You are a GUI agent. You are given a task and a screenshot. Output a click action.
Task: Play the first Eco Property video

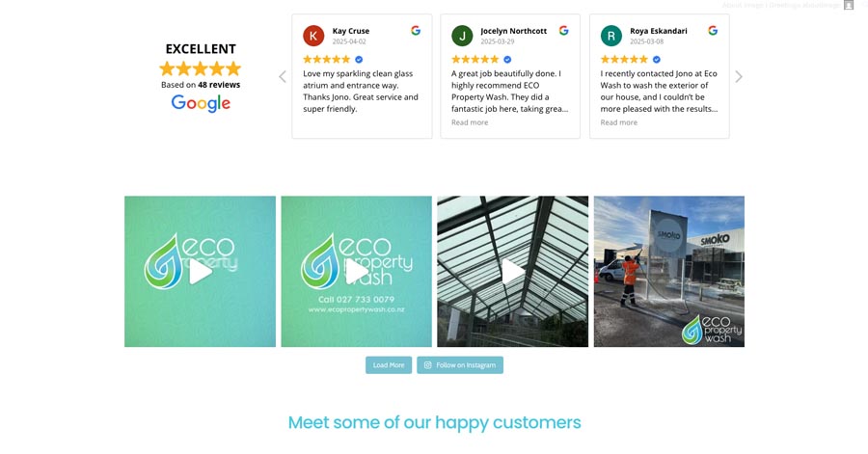tap(200, 272)
